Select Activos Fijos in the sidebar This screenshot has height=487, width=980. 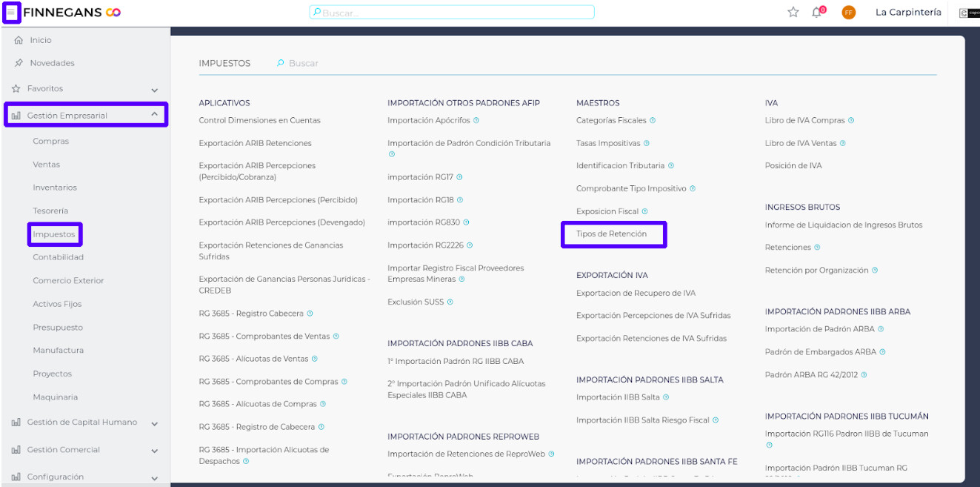57,304
